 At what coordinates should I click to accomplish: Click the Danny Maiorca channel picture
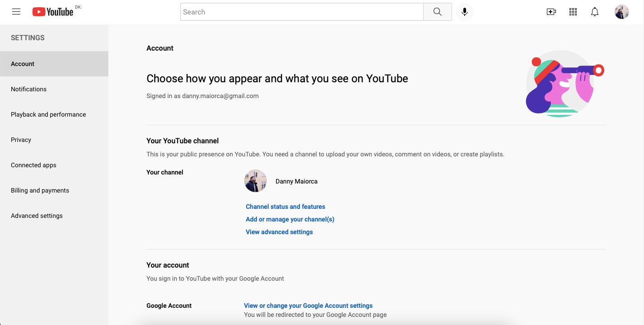pos(255,180)
